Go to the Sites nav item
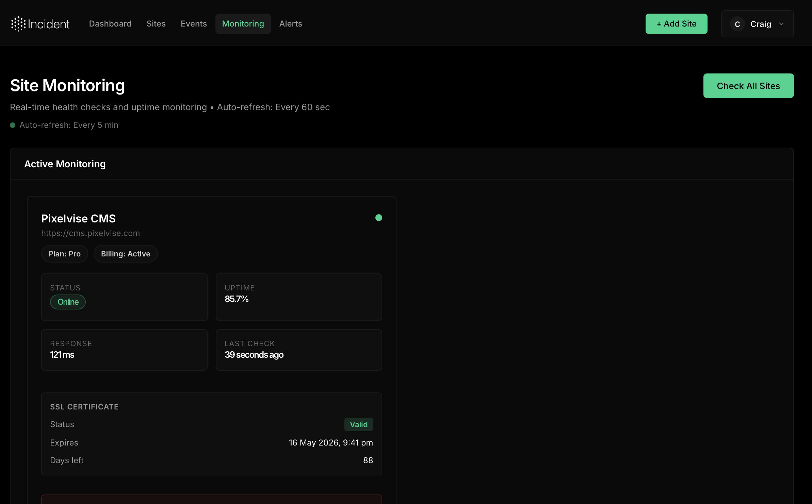The height and width of the screenshot is (504, 812). click(156, 24)
